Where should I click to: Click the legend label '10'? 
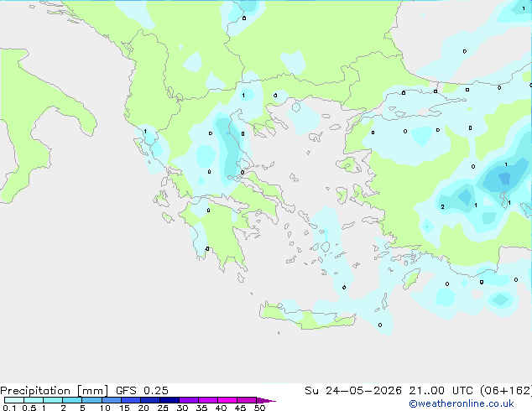point(105,408)
